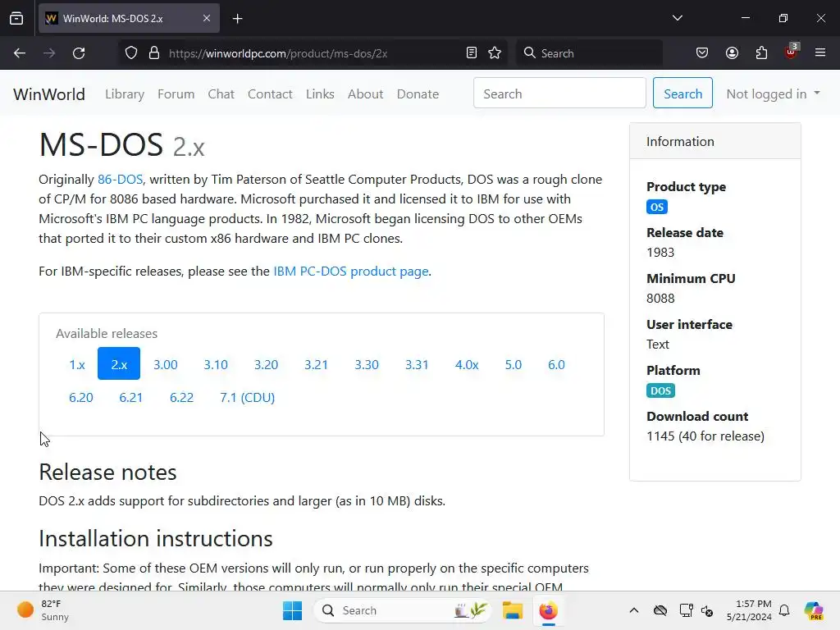Click the Firefox taskbar icon

548,610
